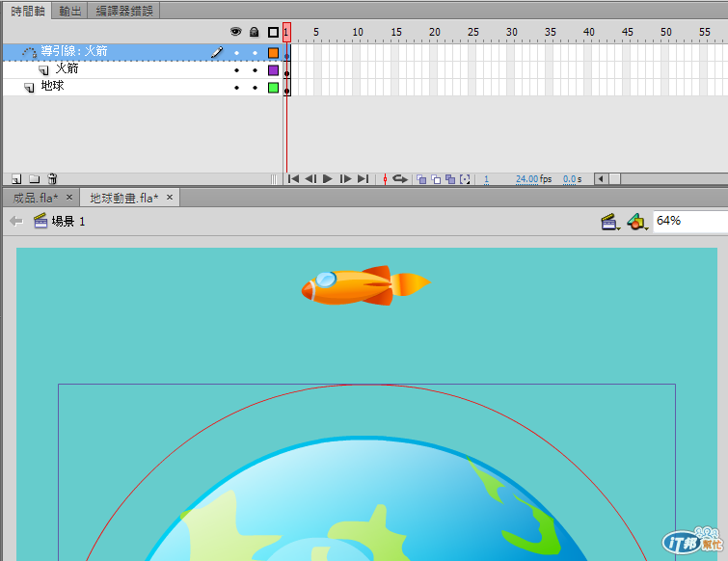Toggle visibility dot of 火箭 layer
Viewport: 728px width, 561px height.
pos(237,70)
